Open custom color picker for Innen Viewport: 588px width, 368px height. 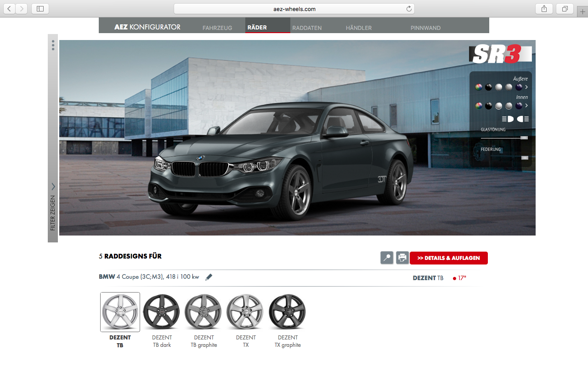479,106
